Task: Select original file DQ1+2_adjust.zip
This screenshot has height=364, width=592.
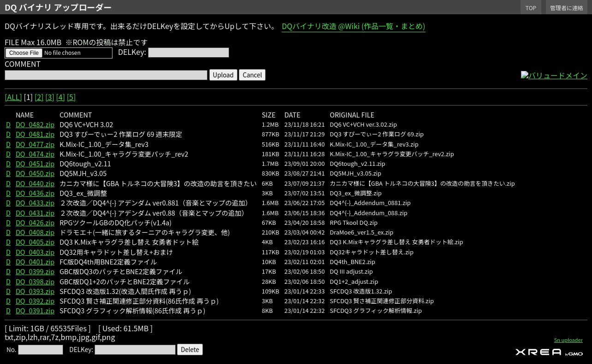Action: (354, 282)
